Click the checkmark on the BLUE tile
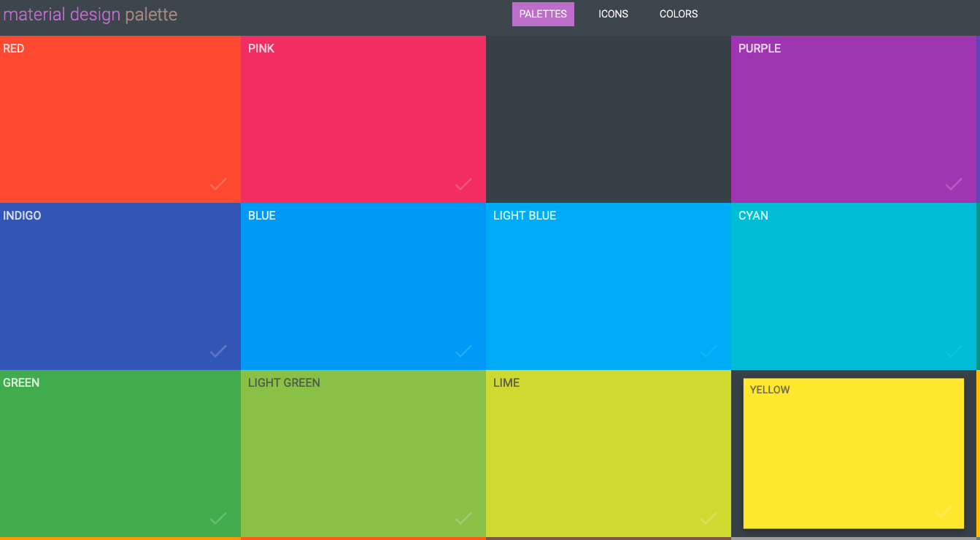The image size is (980, 540). coord(463,352)
